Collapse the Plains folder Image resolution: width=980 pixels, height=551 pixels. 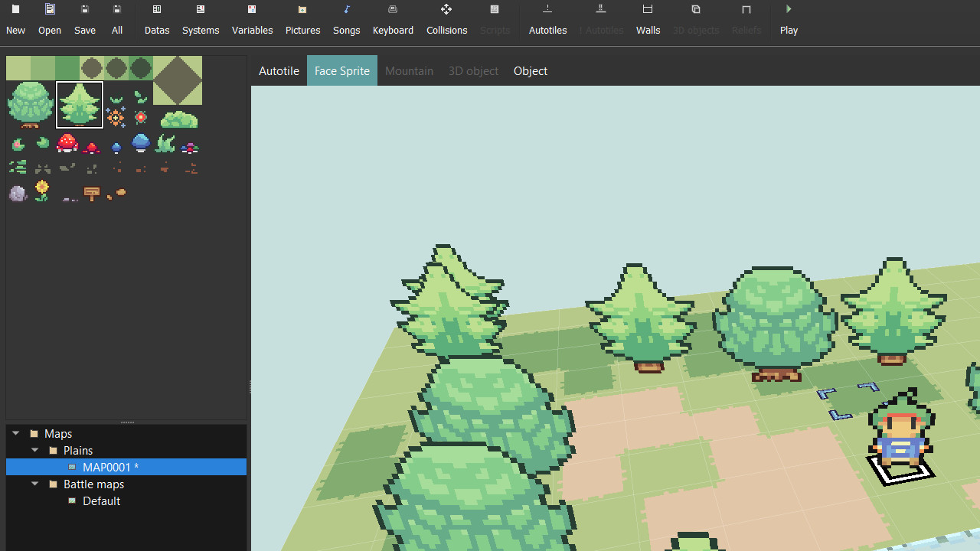pyautogui.click(x=34, y=450)
